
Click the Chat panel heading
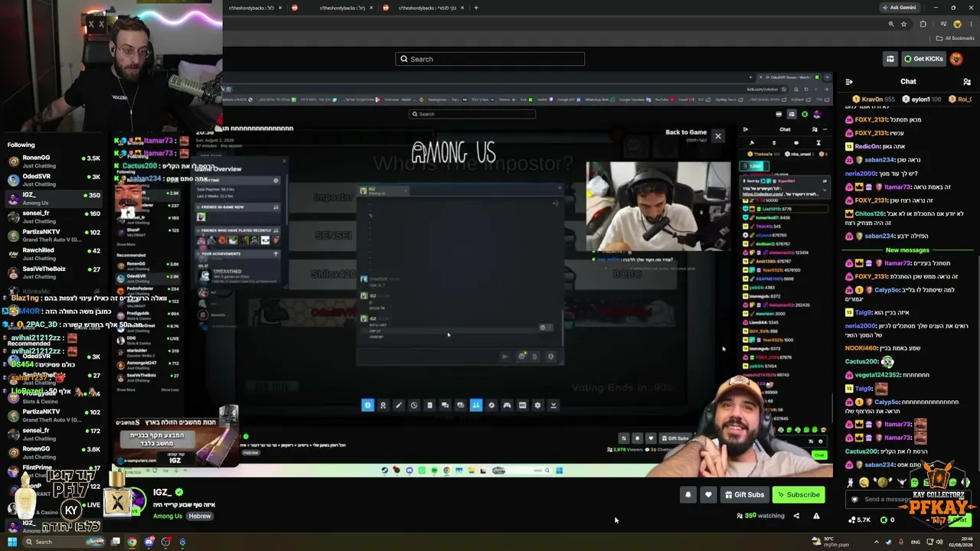[x=908, y=81]
